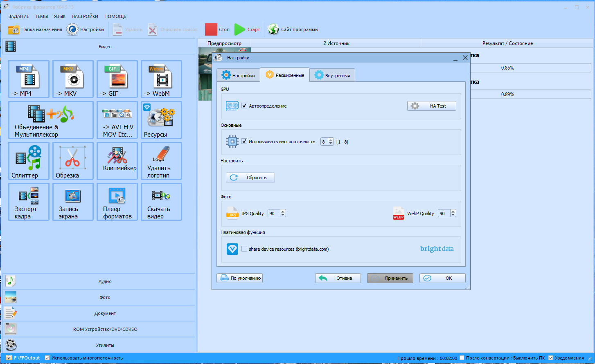Open the ТЕМЫ menu

41,16
